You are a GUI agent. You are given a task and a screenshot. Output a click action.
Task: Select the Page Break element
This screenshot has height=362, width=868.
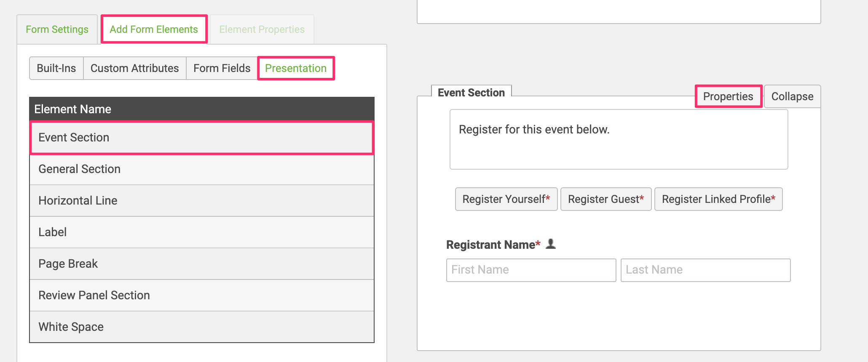click(202, 264)
